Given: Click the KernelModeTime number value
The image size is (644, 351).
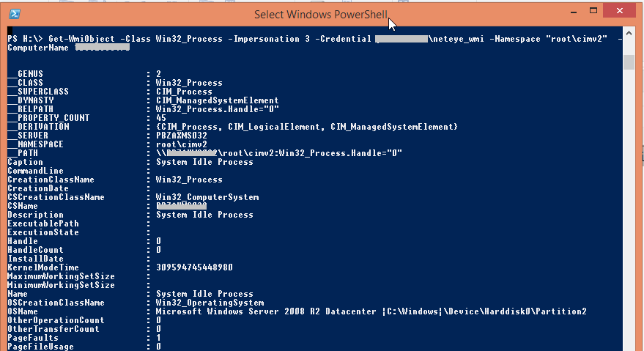Looking at the screenshot, I should 194,267.
